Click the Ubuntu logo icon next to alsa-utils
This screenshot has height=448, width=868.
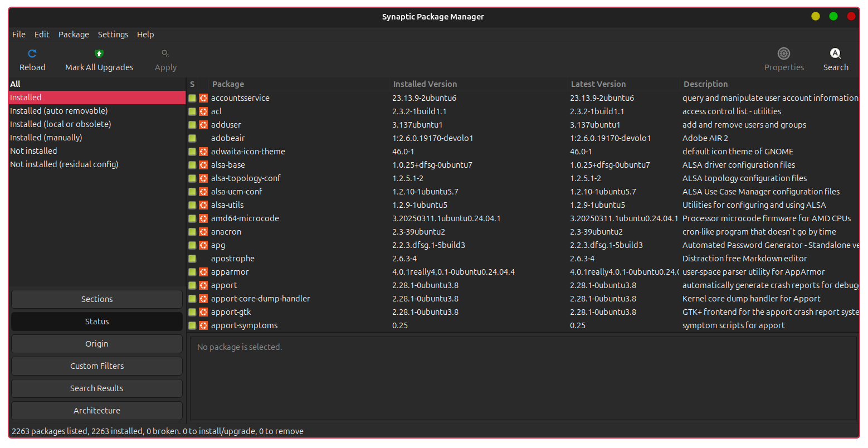203,205
